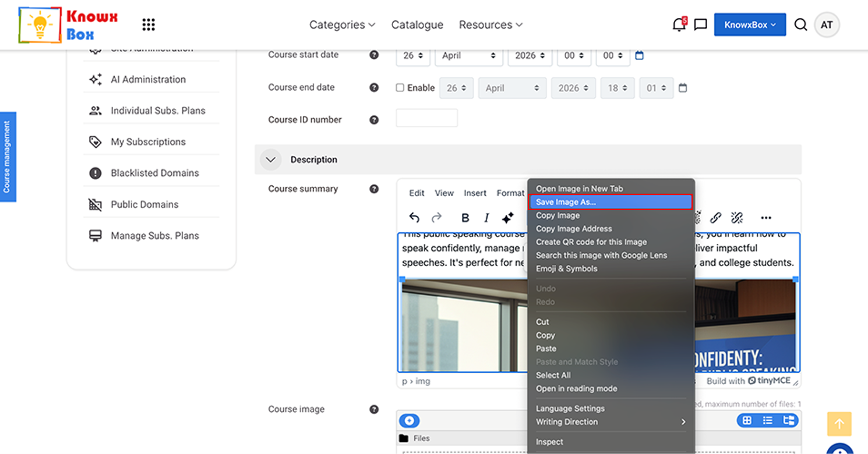This screenshot has height=454, width=868.
Task: Open the apps grid menu icon
Action: 149,24
